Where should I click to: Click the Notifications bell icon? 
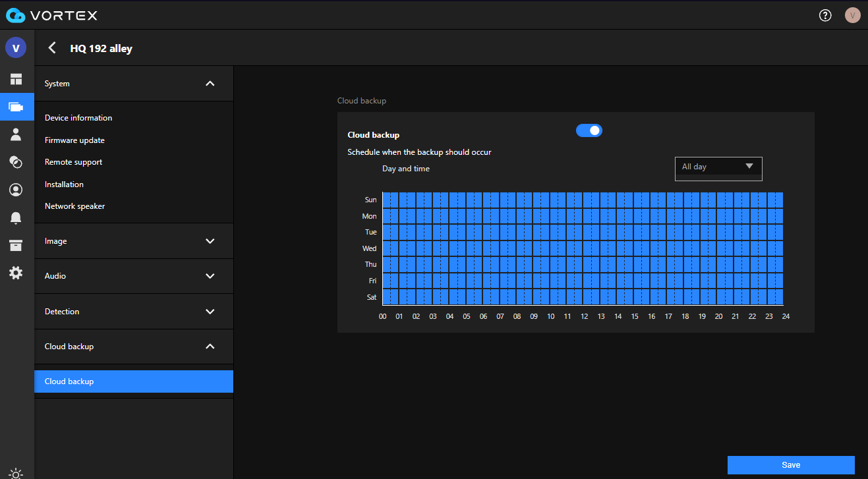click(x=16, y=217)
